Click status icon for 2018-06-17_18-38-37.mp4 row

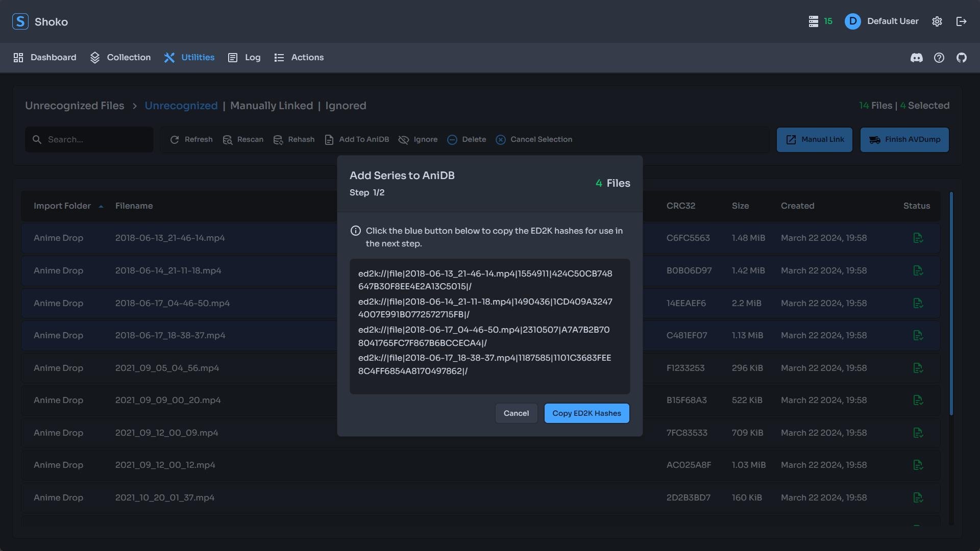click(918, 336)
